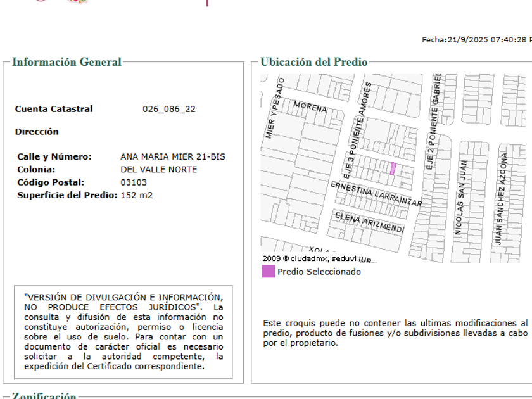Image resolution: width=532 pixels, height=399 pixels.
Task: Click the Información General section heading
Action: 66,62
